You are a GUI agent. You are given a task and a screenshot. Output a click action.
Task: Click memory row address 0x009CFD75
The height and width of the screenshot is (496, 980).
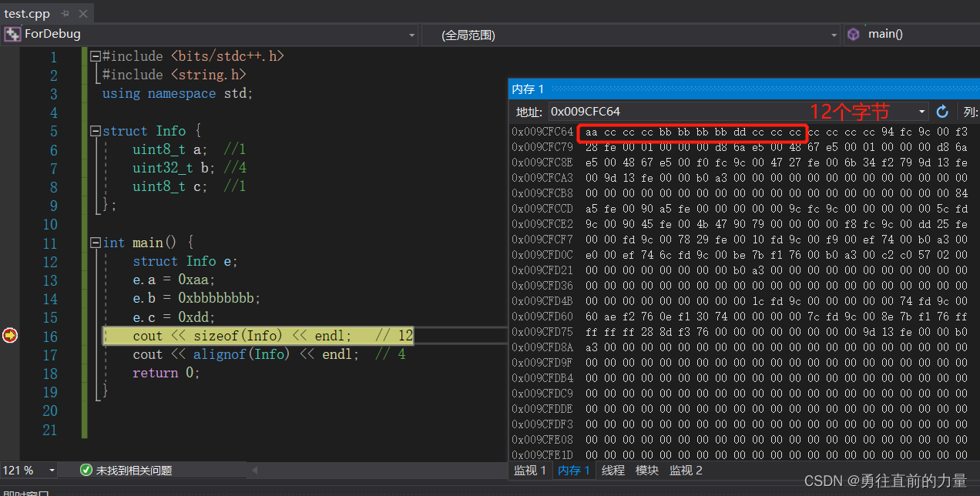pos(542,332)
